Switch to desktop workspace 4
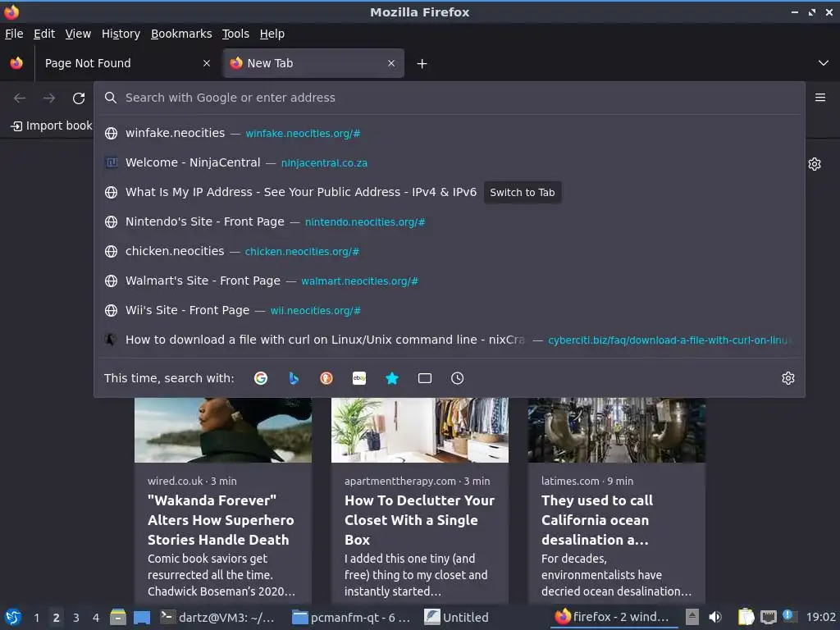This screenshot has width=840, height=630. [96, 618]
